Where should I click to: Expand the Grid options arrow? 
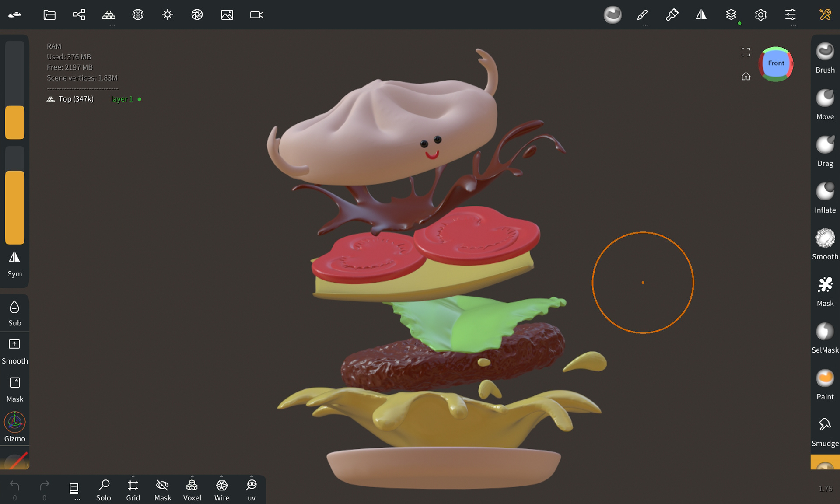click(x=133, y=477)
